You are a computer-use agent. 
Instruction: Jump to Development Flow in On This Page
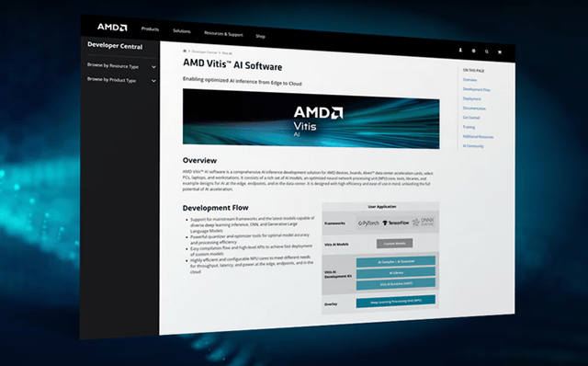point(476,89)
